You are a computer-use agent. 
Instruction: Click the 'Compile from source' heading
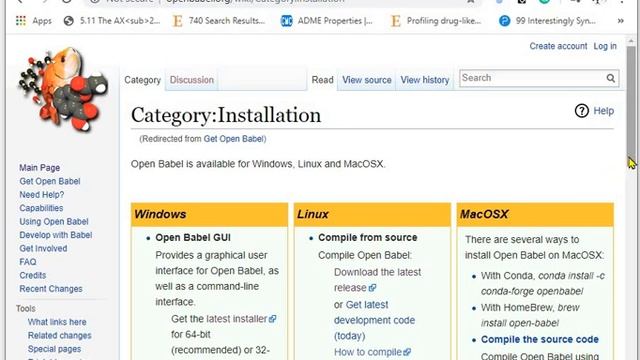[367, 238]
